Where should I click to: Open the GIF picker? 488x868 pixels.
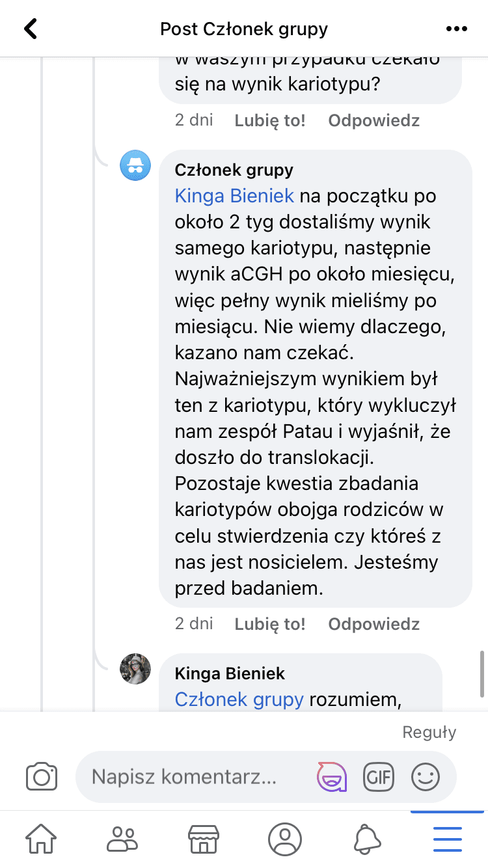pos(379,776)
